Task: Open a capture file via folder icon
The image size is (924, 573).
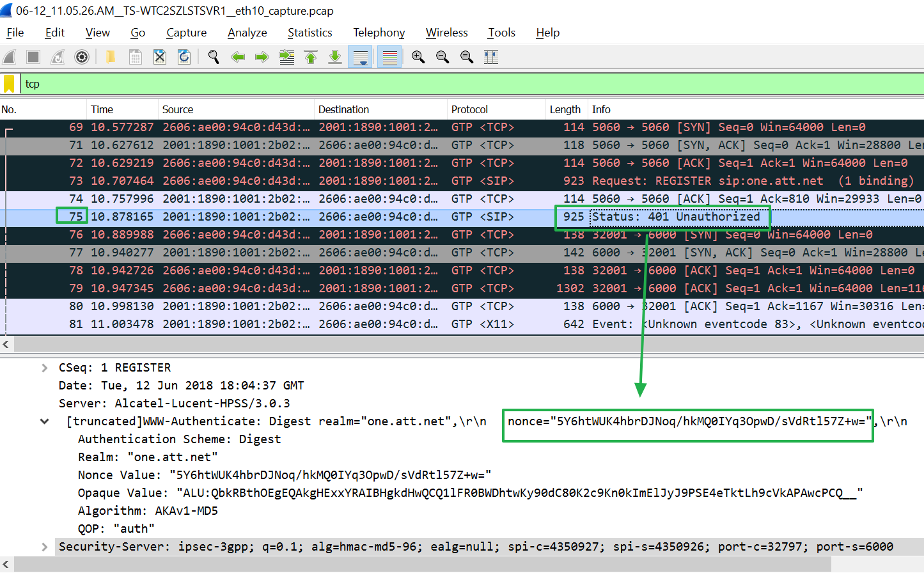Action: 111,57
